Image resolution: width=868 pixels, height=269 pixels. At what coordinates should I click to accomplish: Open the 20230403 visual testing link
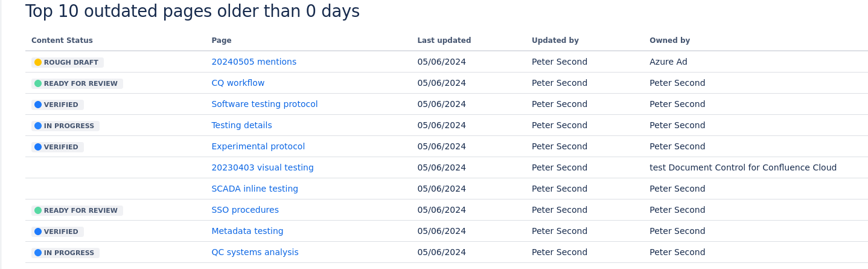263,167
